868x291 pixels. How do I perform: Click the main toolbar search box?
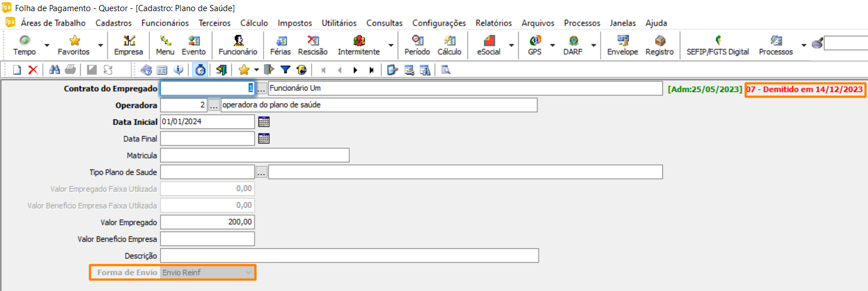pos(846,43)
